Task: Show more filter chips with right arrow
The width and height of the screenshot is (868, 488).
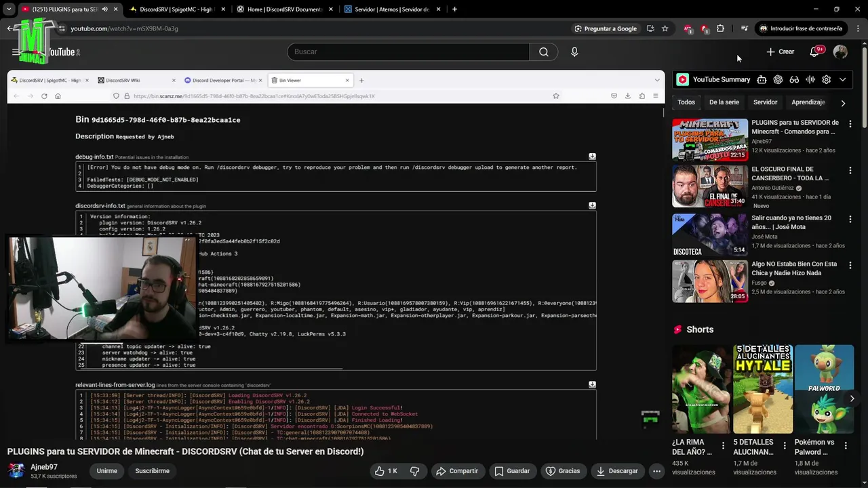Action: [x=843, y=103]
